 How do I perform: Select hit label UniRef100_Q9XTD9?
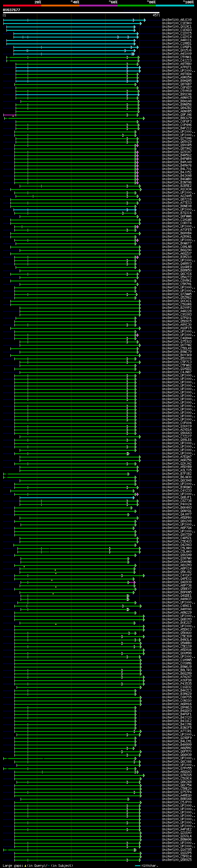click(177, 535)
